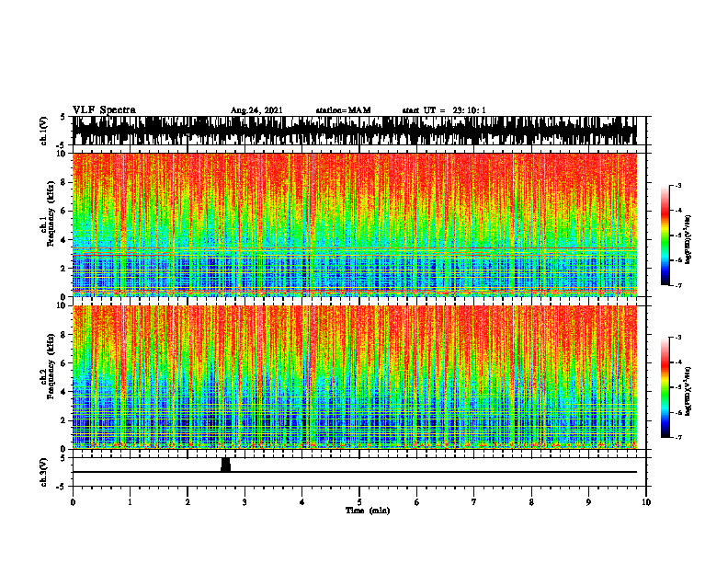The width and height of the screenshot is (728, 563).
Task: Select the date text "Aug.24, 2021"
Action: [256, 110]
